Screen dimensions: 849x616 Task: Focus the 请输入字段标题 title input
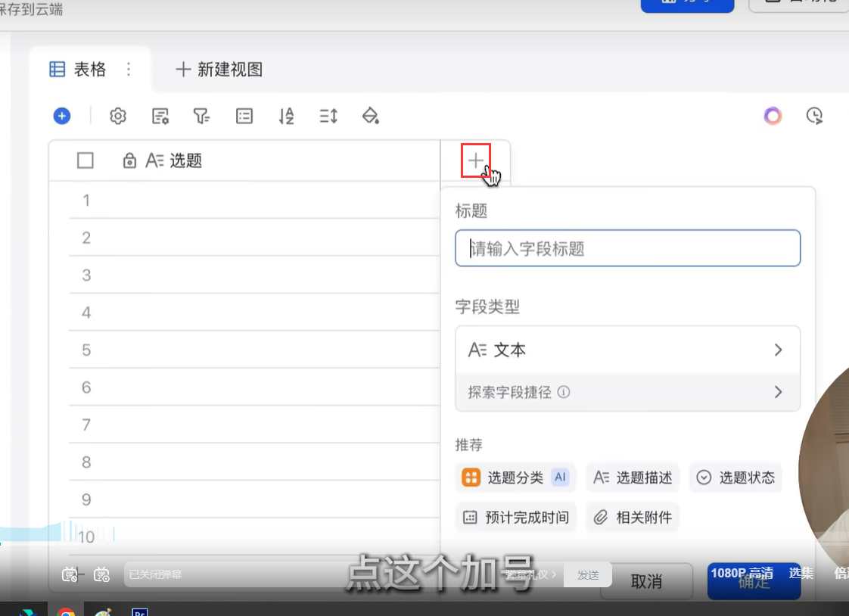click(x=627, y=248)
